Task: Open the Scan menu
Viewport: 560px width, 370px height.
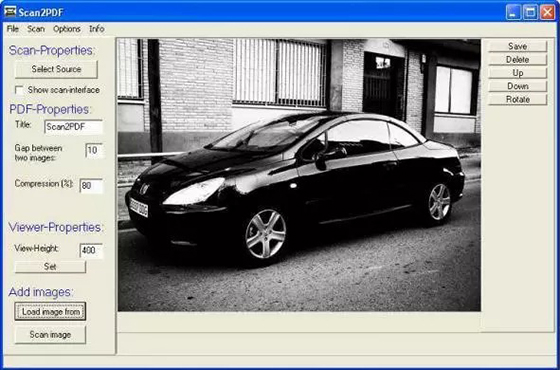Action: tap(36, 29)
